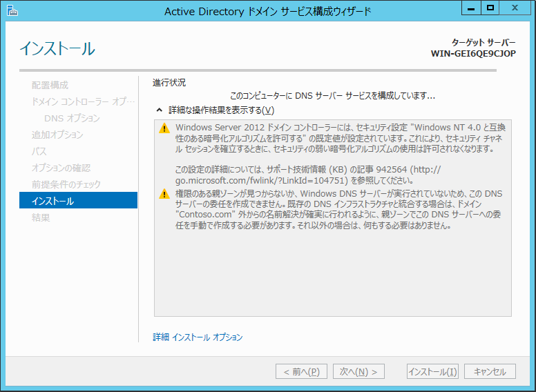Minimize the wizard window
This screenshot has height=392, width=536.
[471, 8]
